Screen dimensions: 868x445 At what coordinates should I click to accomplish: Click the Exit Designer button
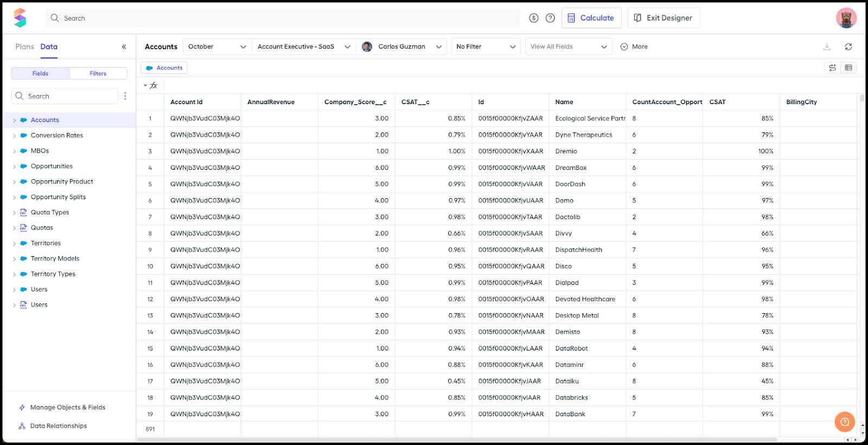coord(663,18)
